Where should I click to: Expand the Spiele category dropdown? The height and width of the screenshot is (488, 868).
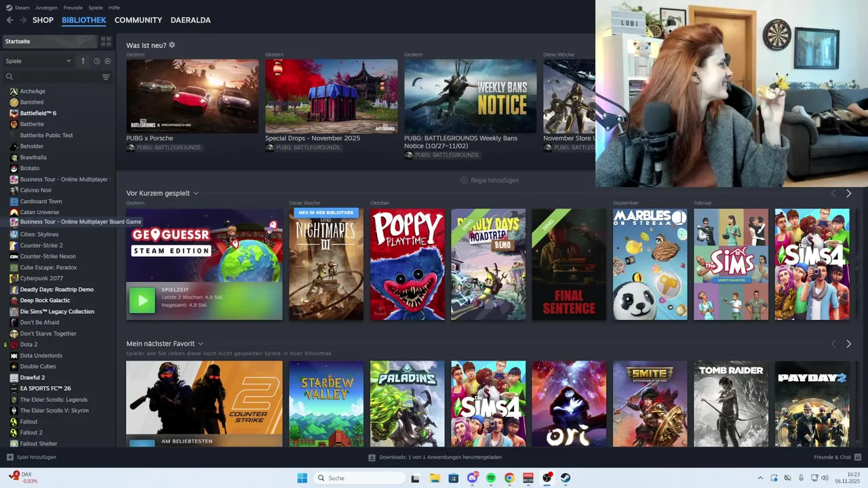tap(38, 61)
